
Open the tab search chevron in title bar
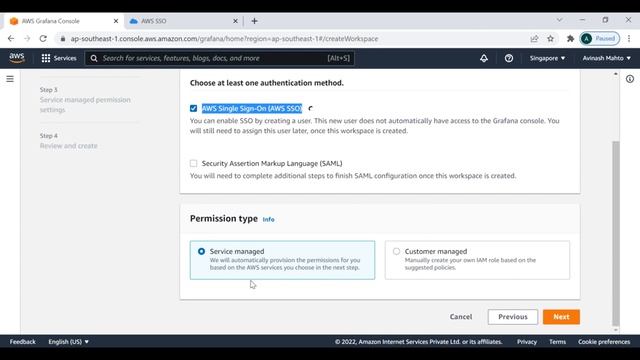[559, 20]
